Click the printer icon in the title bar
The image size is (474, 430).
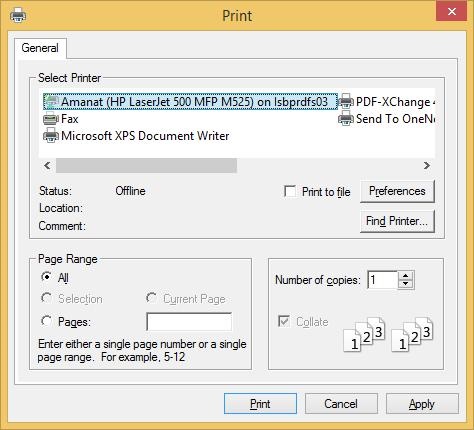18,15
